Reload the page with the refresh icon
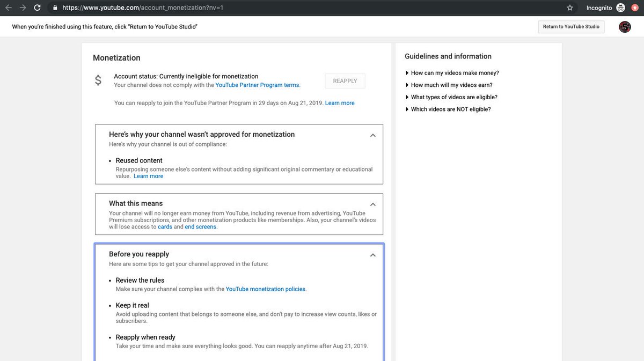644x361 pixels. pos(37,8)
